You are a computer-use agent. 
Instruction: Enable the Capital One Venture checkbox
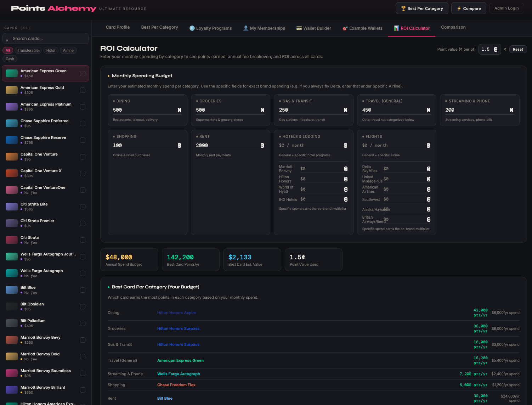click(x=83, y=157)
